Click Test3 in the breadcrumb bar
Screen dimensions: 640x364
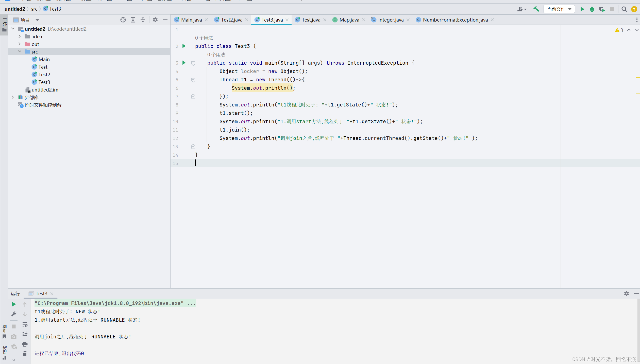pos(52,9)
